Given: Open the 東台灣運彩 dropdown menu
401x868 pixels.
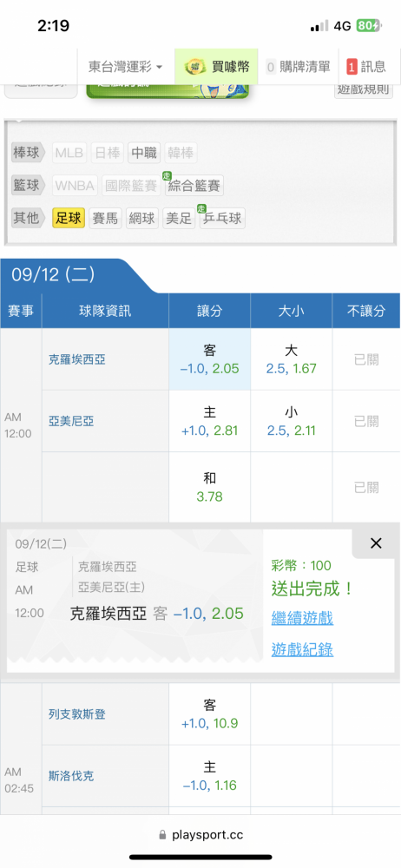Looking at the screenshot, I should tap(126, 67).
